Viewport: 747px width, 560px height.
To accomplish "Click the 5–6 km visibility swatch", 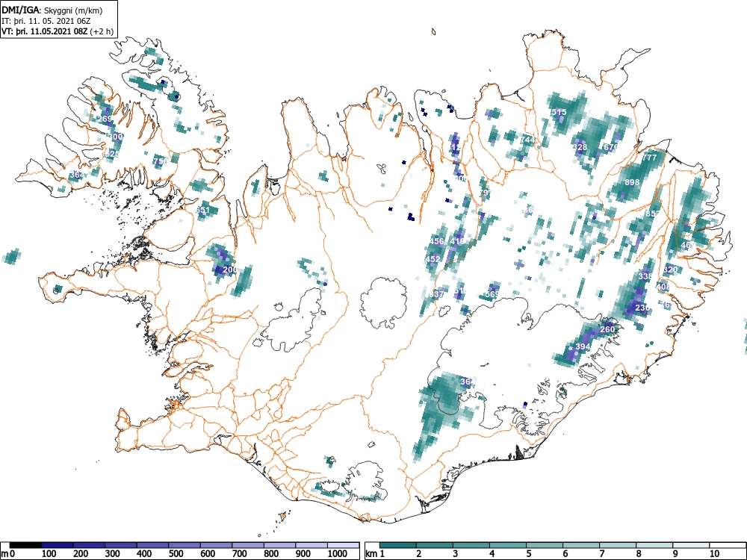I will (545, 545).
